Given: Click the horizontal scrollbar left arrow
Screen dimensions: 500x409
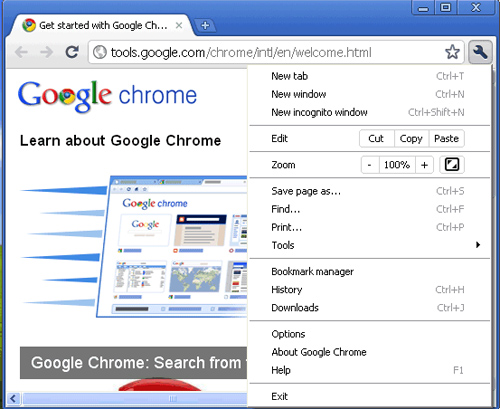Looking at the screenshot, I should (13, 398).
